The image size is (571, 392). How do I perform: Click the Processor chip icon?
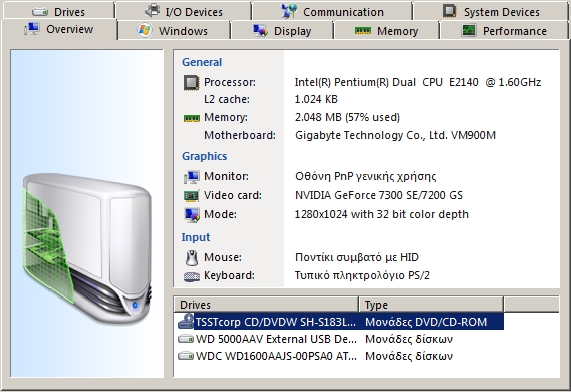pos(191,82)
